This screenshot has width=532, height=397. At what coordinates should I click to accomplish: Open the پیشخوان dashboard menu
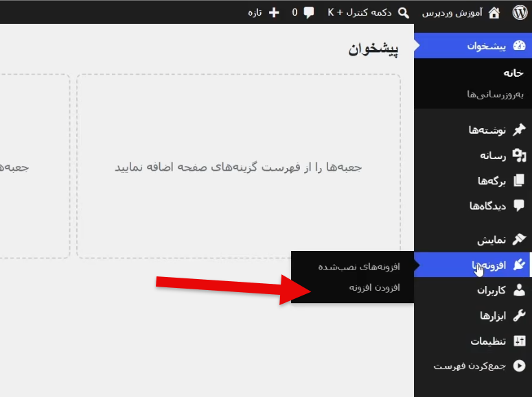[x=473, y=45]
